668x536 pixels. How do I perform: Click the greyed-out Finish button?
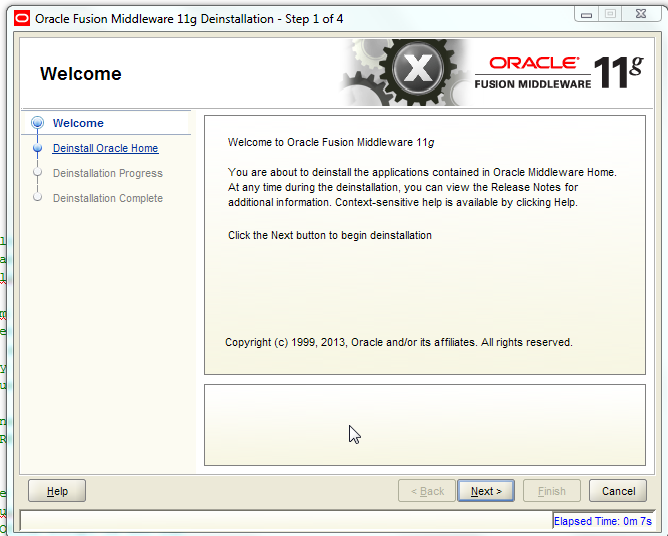(x=552, y=491)
